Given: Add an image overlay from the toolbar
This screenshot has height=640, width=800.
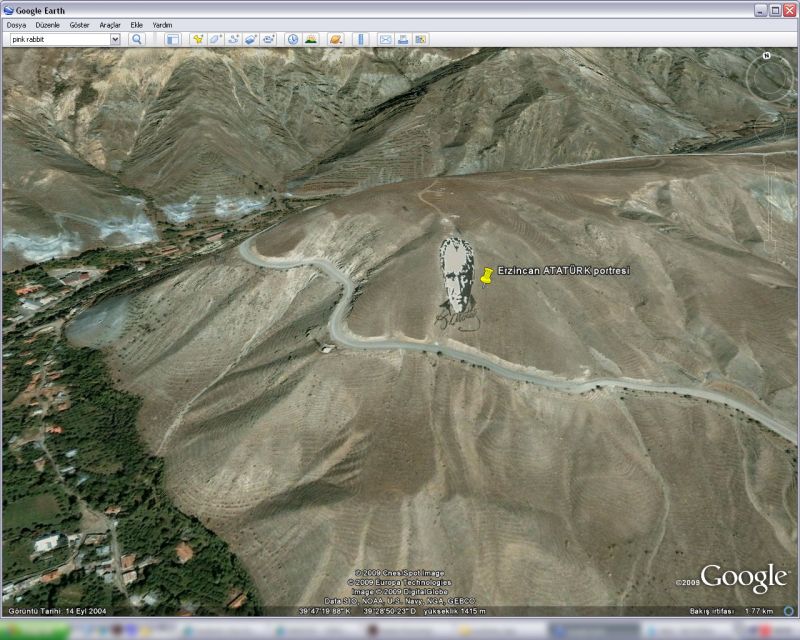Looking at the screenshot, I should coord(251,39).
